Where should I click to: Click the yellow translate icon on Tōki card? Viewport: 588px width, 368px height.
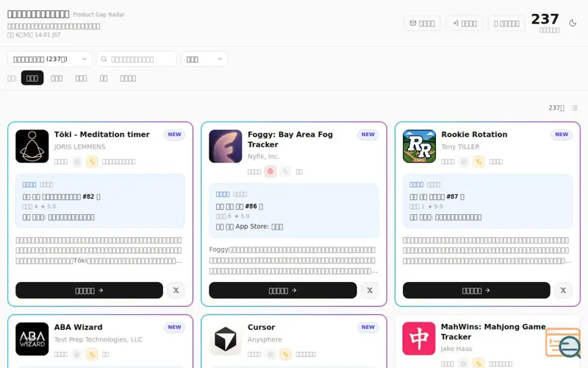click(x=92, y=162)
